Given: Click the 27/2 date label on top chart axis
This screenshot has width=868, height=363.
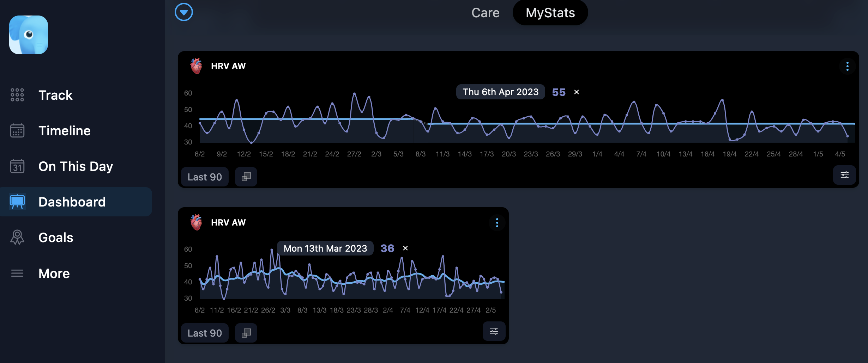Looking at the screenshot, I should pyautogui.click(x=354, y=154).
